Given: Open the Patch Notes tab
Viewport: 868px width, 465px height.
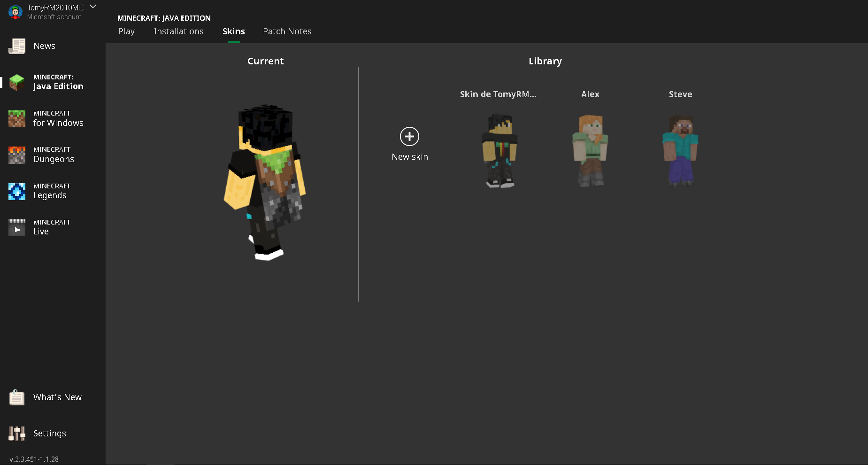Looking at the screenshot, I should (x=287, y=31).
